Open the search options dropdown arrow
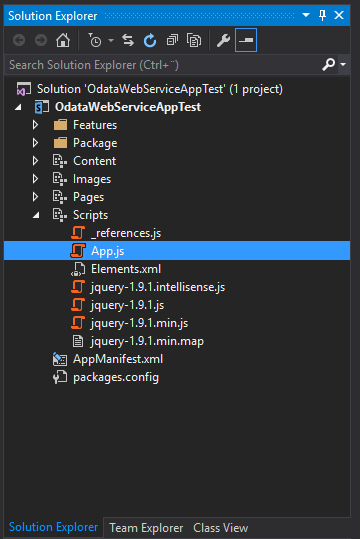 343,64
